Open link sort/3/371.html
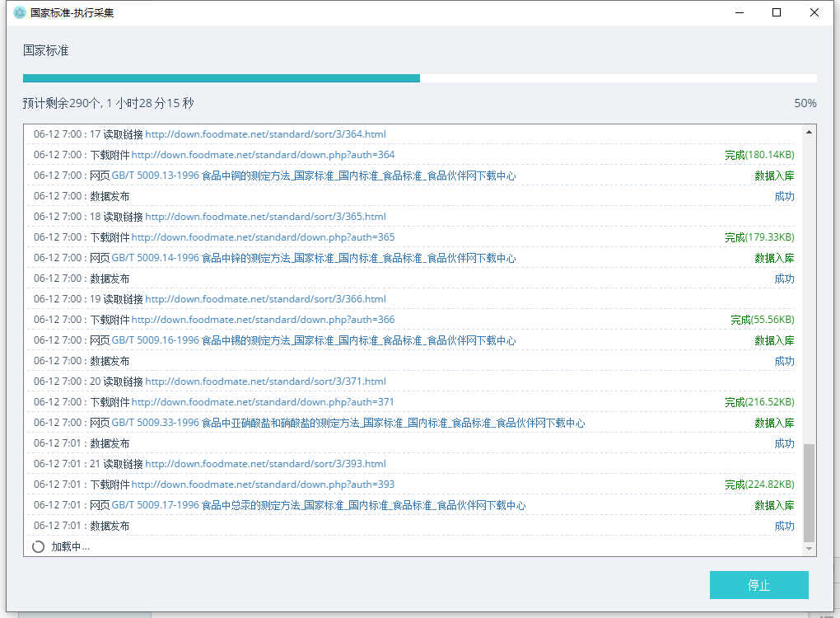The width and height of the screenshot is (840, 618). 266,382
